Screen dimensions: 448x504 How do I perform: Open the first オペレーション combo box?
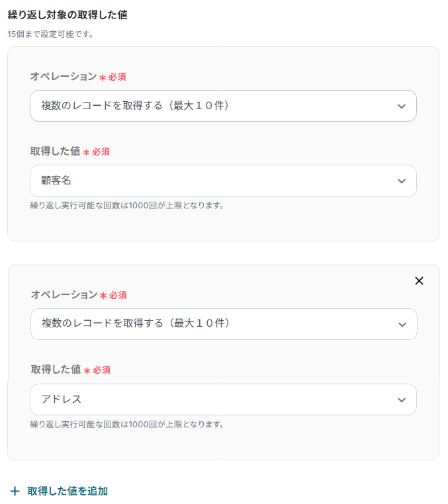[212, 106]
